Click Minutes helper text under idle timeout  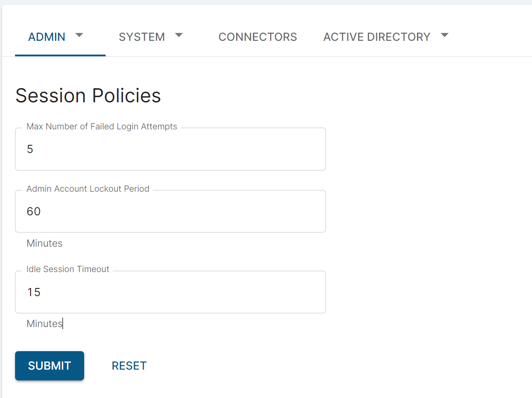coord(44,324)
